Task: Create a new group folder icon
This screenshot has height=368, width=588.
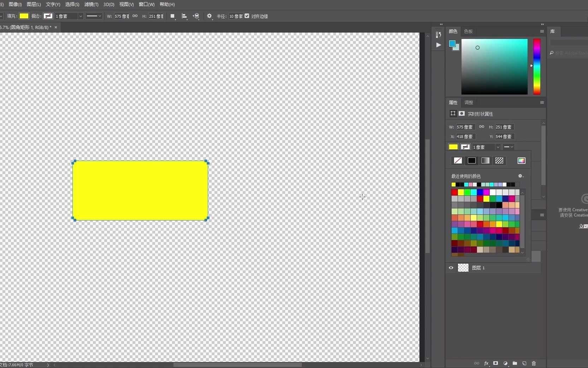Action: tap(515, 363)
